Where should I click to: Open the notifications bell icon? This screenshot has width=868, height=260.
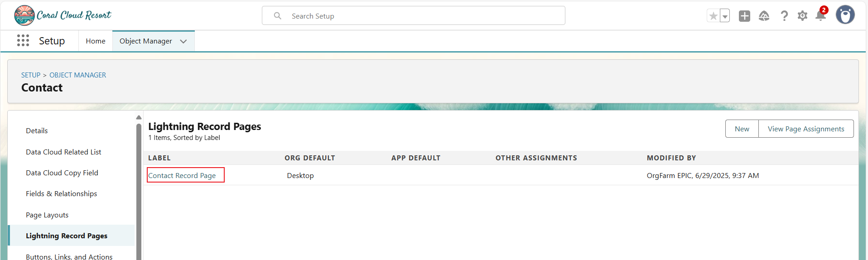(820, 16)
